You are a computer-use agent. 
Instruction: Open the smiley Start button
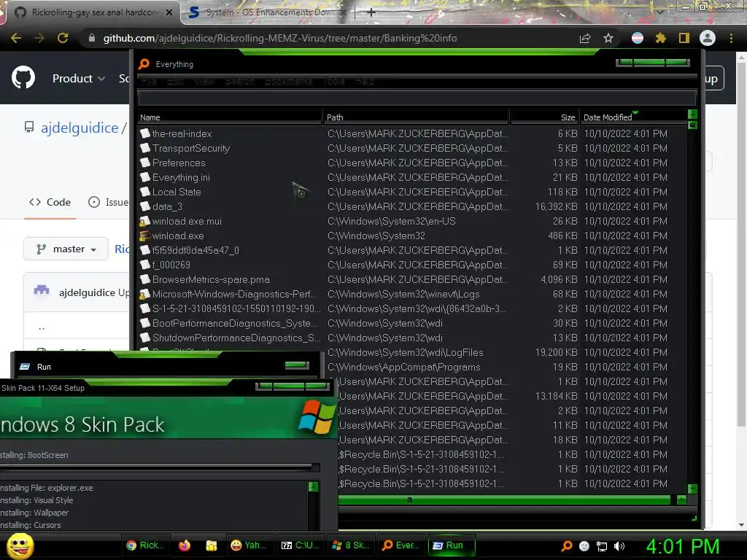pyautogui.click(x=20, y=545)
